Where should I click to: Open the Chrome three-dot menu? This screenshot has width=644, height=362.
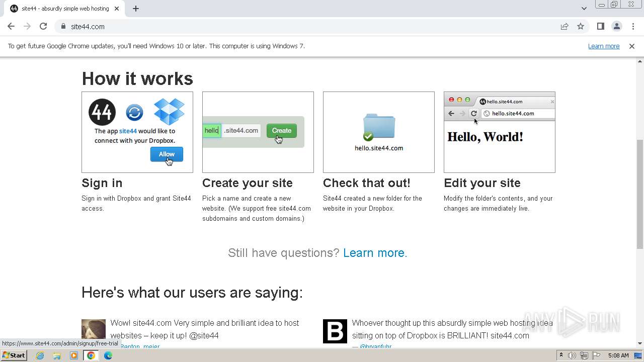[x=633, y=26]
